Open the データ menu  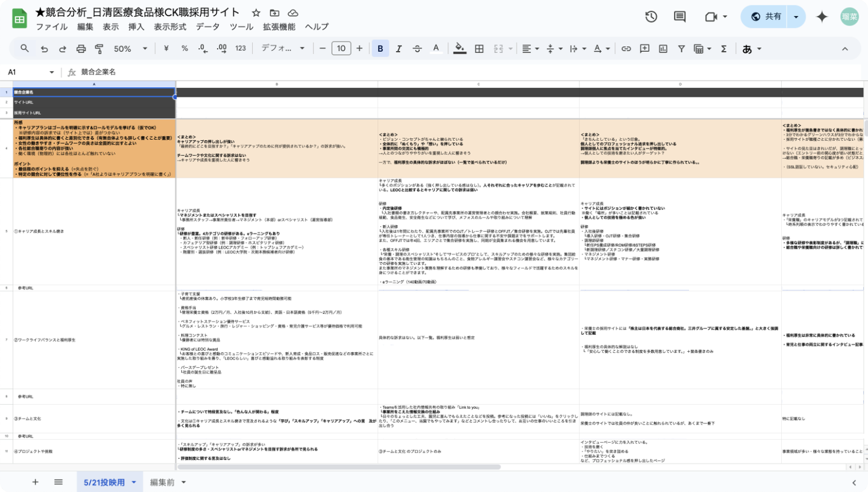(x=208, y=26)
